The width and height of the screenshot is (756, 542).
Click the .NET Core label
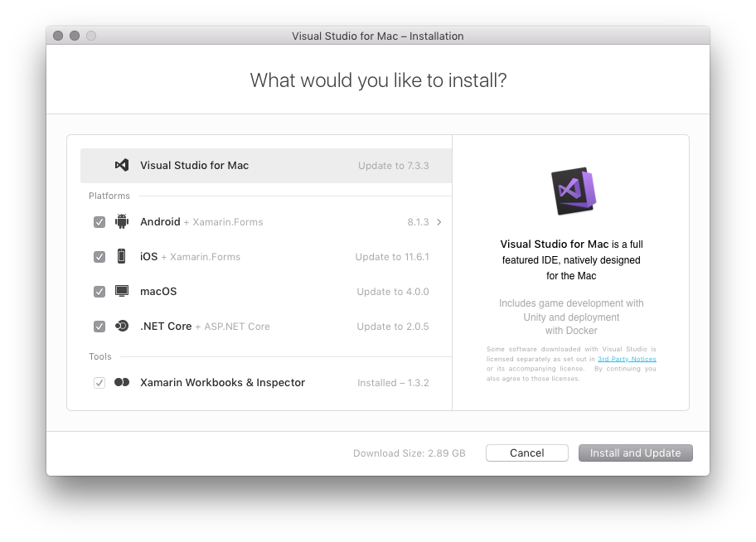(166, 326)
